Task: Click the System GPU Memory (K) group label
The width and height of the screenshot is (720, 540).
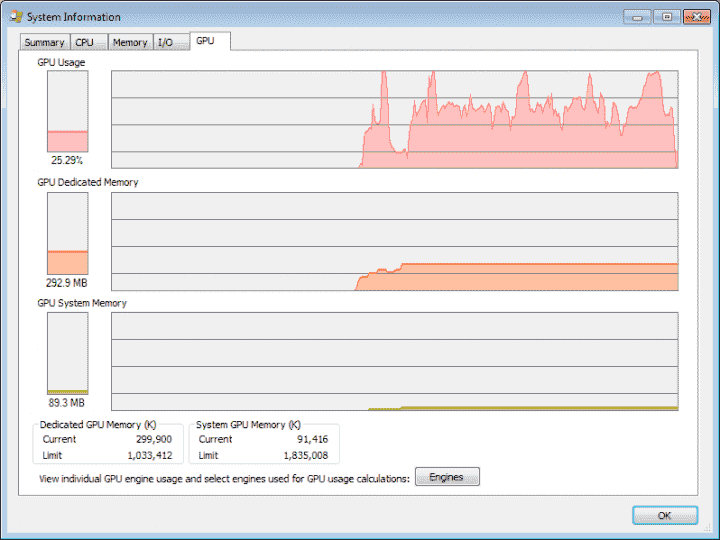Action: (248, 425)
